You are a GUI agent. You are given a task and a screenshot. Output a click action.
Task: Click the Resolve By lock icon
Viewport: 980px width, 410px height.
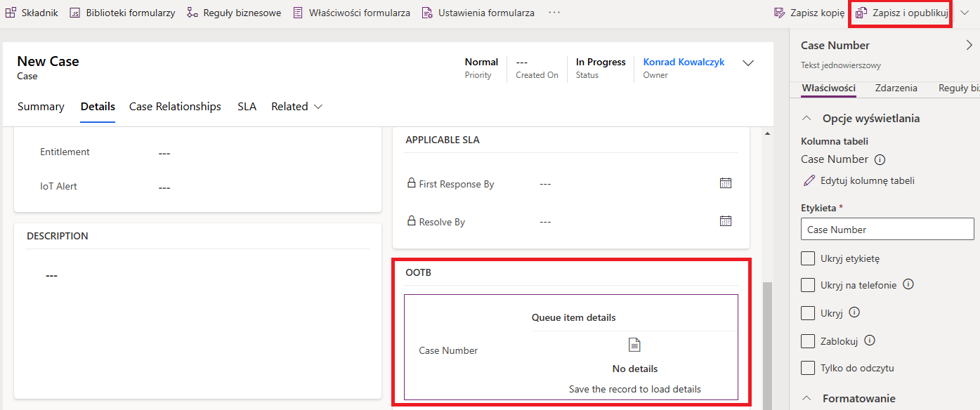(412, 221)
